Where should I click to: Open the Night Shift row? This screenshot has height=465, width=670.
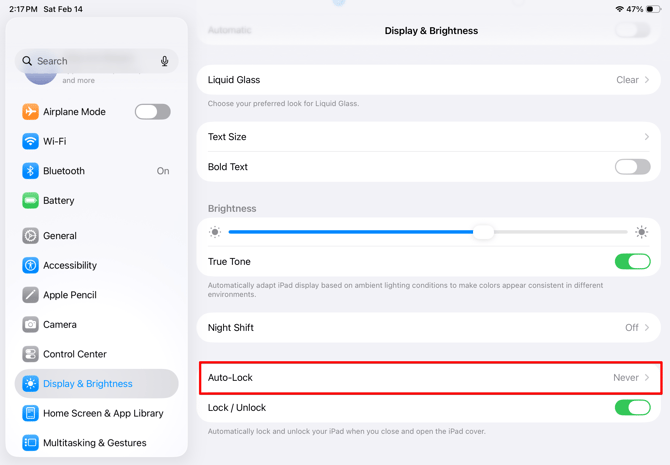point(429,327)
